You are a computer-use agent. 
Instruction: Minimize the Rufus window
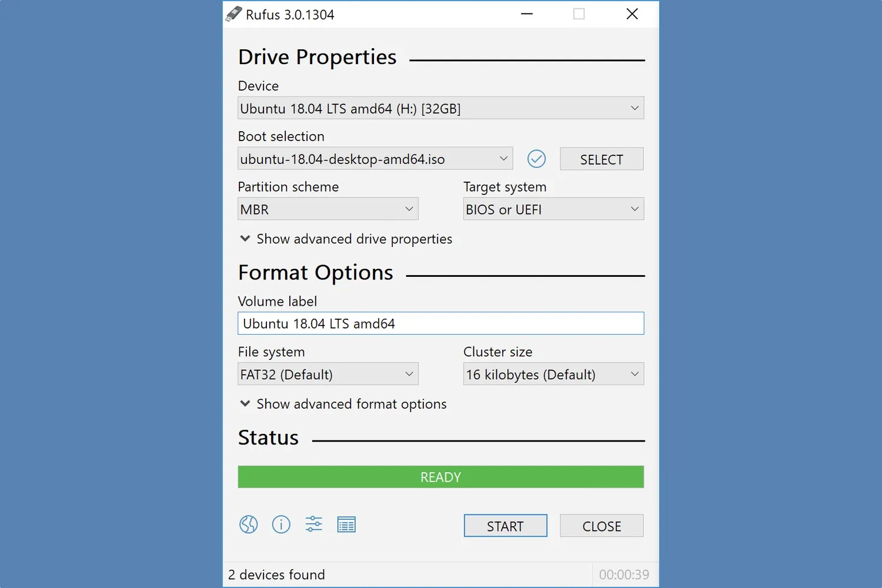[527, 14]
